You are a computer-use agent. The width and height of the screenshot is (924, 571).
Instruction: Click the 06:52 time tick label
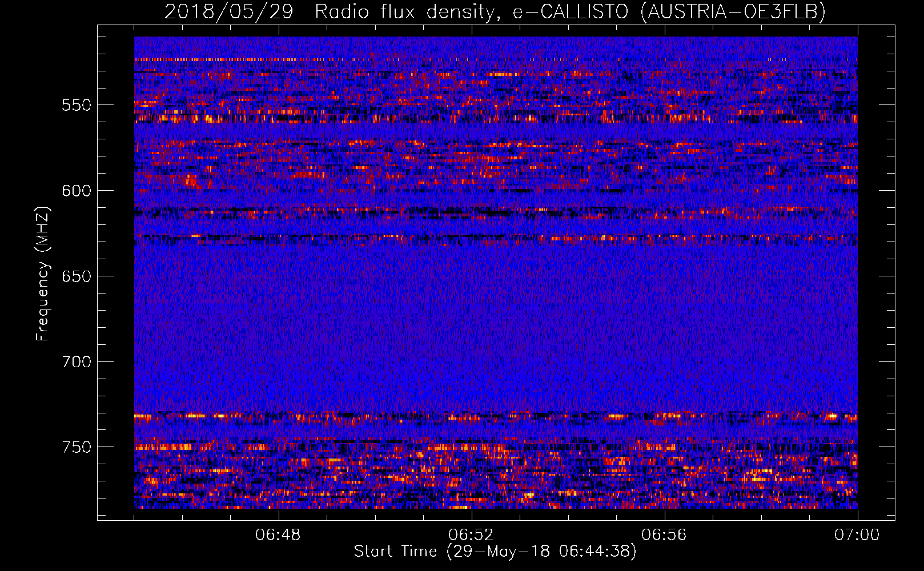point(471,535)
